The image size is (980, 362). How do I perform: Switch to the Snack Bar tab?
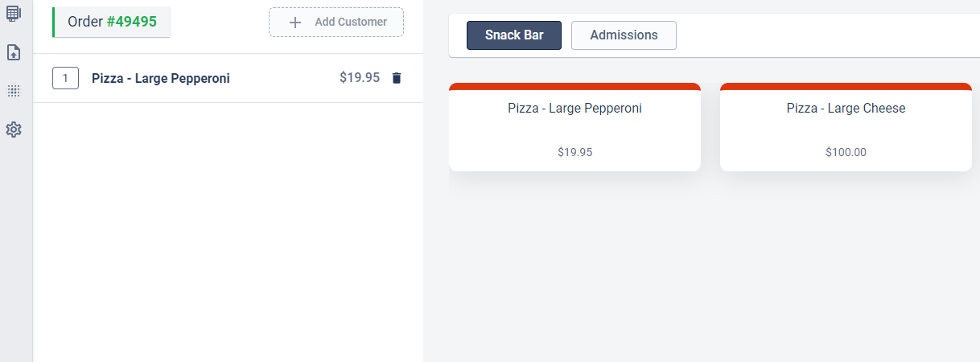pyautogui.click(x=514, y=35)
